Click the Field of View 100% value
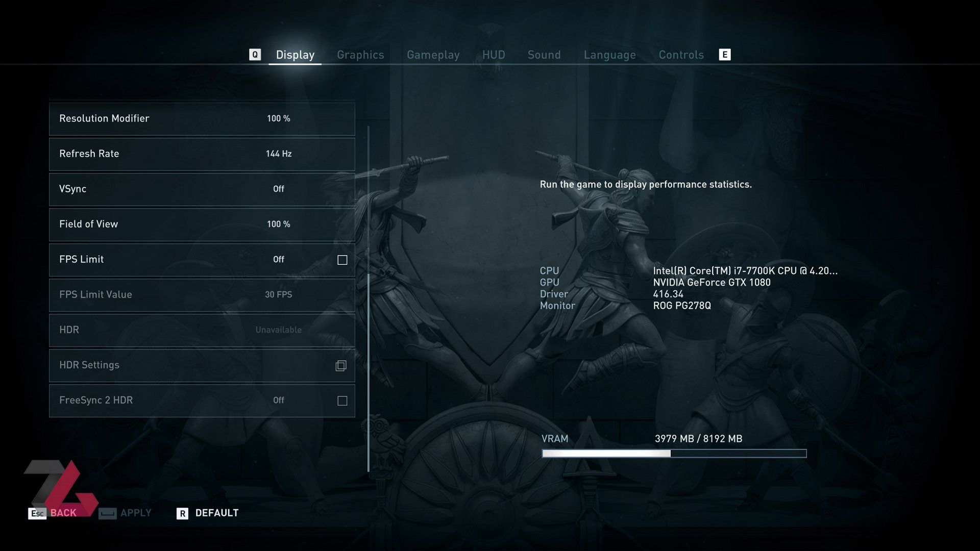 pyautogui.click(x=278, y=224)
